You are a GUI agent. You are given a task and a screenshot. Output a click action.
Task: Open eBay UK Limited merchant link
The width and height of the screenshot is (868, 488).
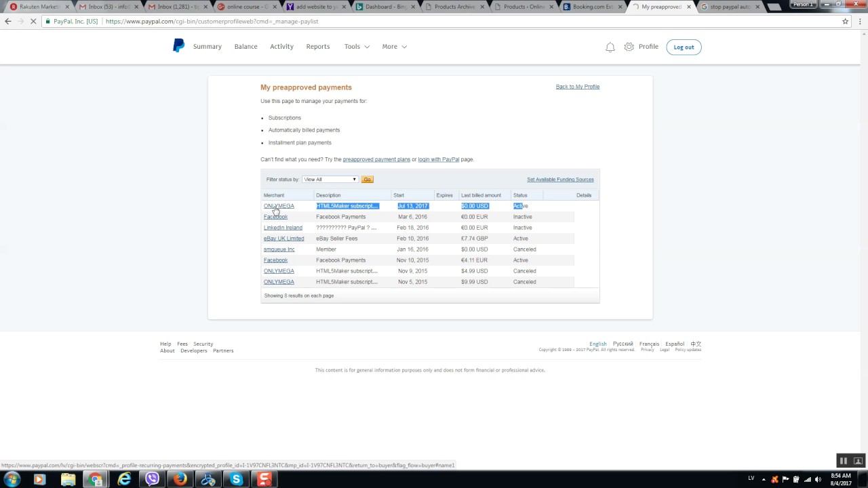coord(283,239)
